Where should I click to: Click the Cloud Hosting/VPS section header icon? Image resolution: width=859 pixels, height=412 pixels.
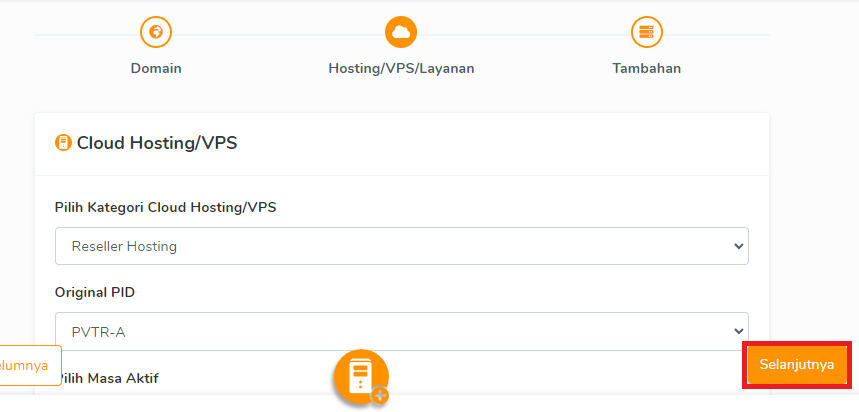tap(63, 143)
